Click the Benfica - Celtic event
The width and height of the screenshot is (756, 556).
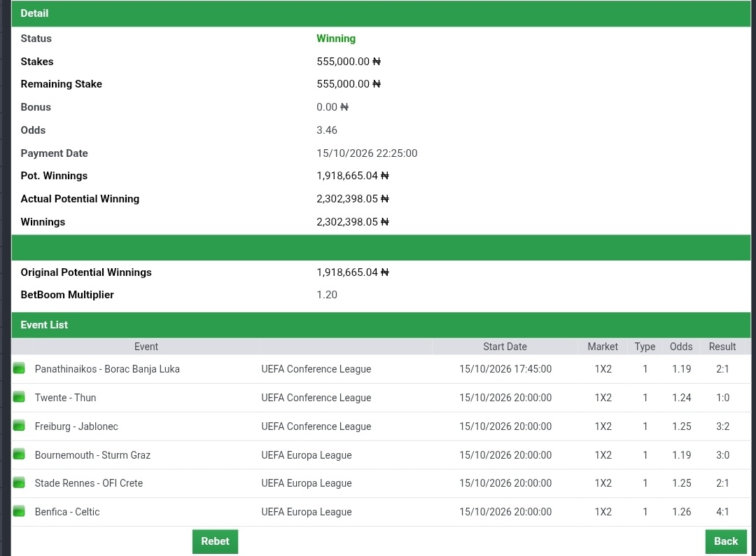click(67, 512)
